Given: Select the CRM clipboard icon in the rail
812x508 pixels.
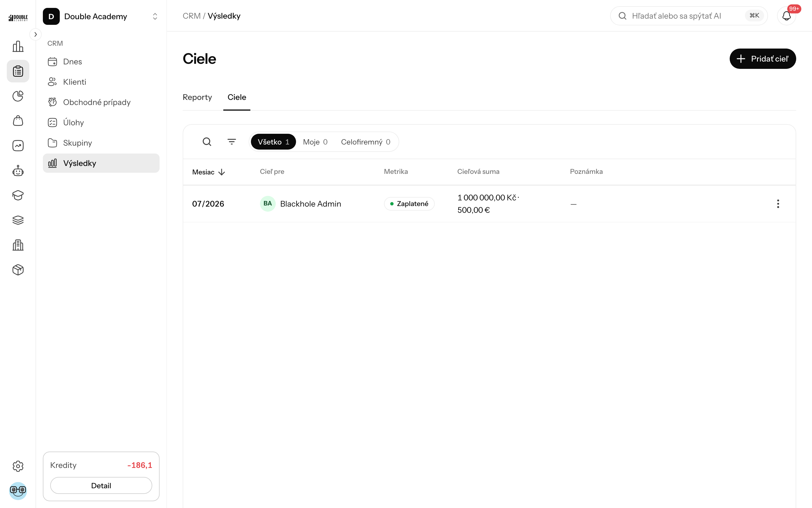Looking at the screenshot, I should 18,71.
